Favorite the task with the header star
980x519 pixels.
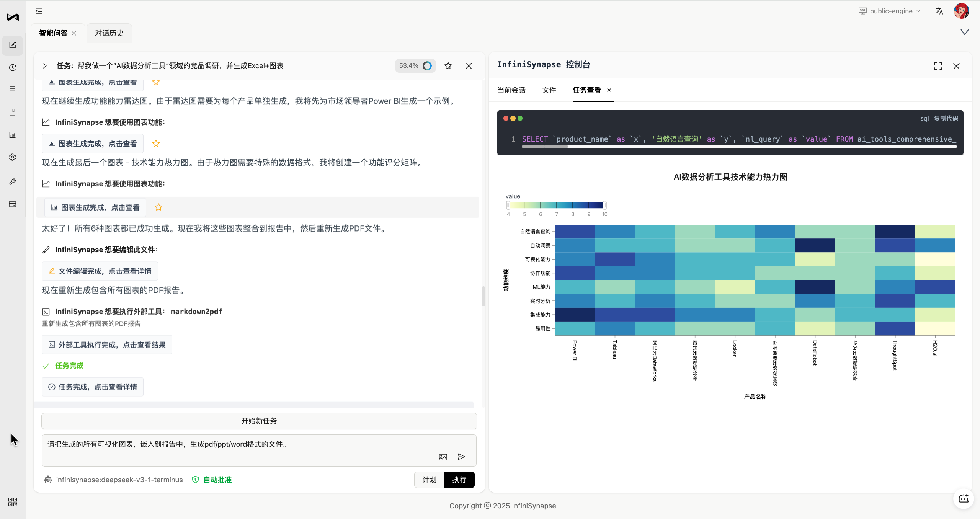click(x=448, y=66)
